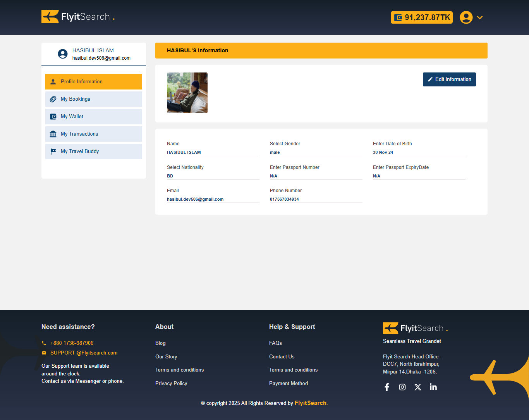The height and width of the screenshot is (420, 529).
Task: Open the Select Gender field
Action: (316, 152)
